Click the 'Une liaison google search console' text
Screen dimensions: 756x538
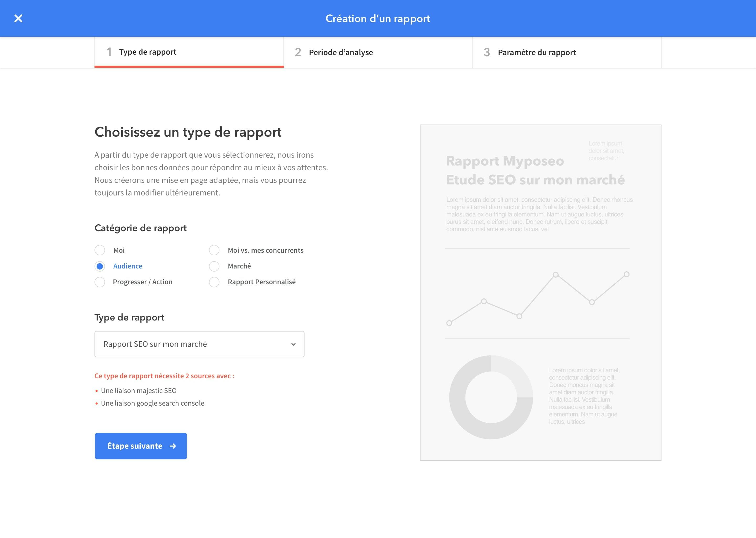click(x=153, y=403)
